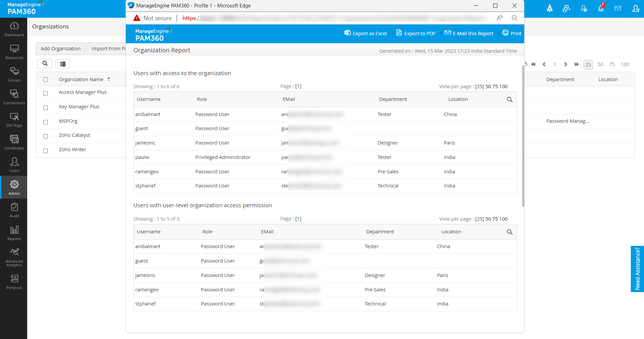
Task: Open Connections in the sidebar
Action: coord(14,97)
